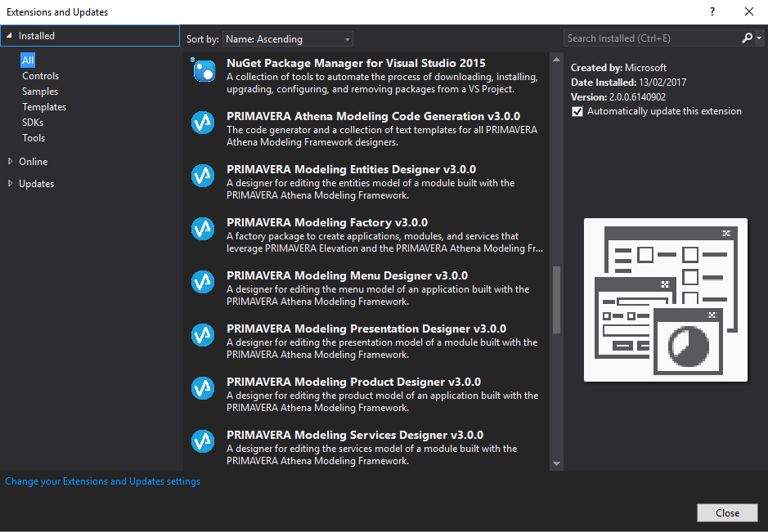Screen dimensions: 768x532
Task: Click the extension preview image thumbnail
Action: [666, 300]
